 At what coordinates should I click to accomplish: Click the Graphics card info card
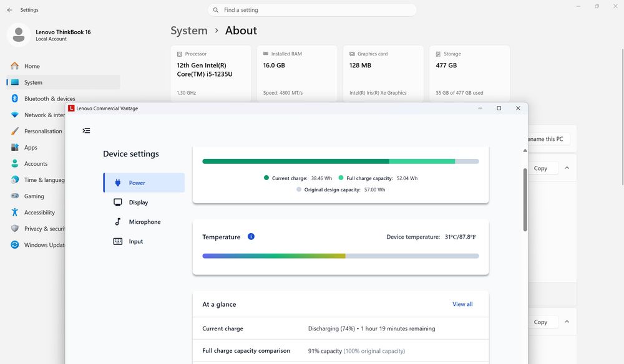384,74
